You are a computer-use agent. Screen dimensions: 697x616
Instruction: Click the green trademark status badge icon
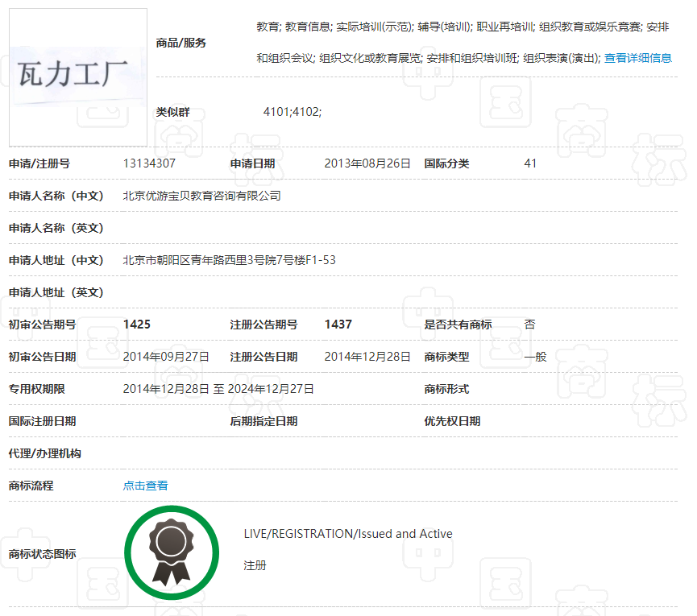172,552
